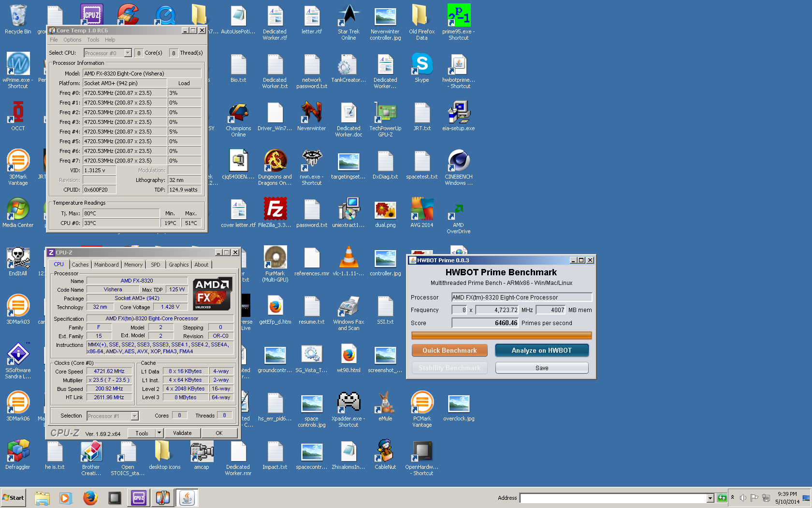Click Processor name field in HWBOT Prime
Image resolution: width=812 pixels, height=508 pixels.
point(522,297)
